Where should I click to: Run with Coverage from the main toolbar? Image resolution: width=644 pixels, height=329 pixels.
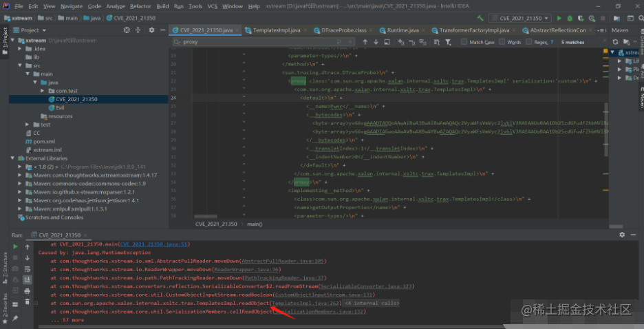coord(580,19)
